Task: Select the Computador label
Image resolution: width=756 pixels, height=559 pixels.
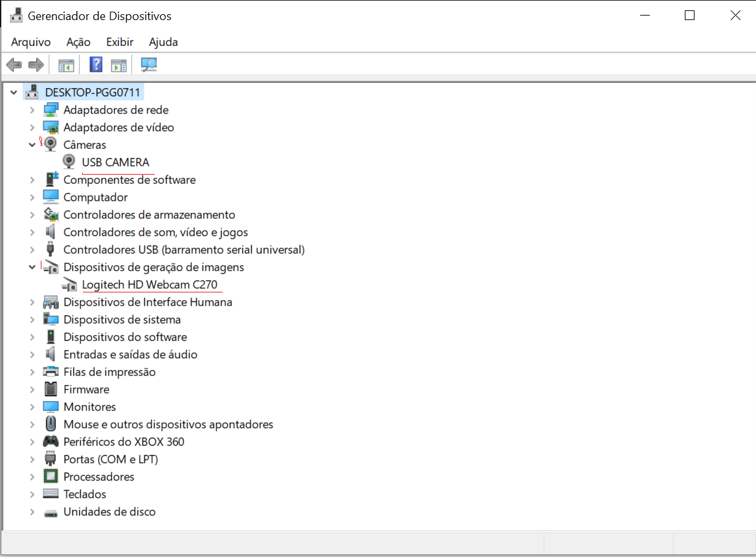Action: point(95,197)
